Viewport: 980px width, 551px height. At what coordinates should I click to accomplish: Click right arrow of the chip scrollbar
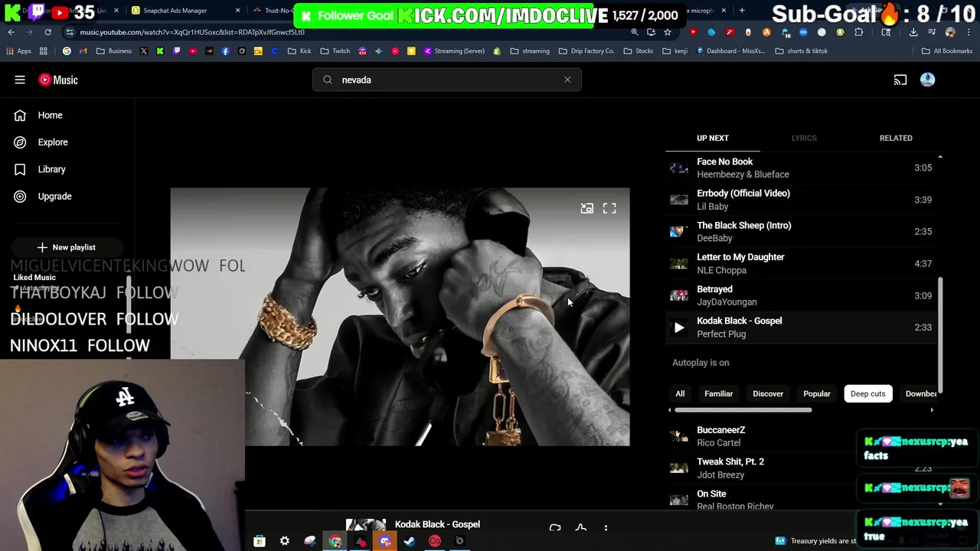coord(932,410)
